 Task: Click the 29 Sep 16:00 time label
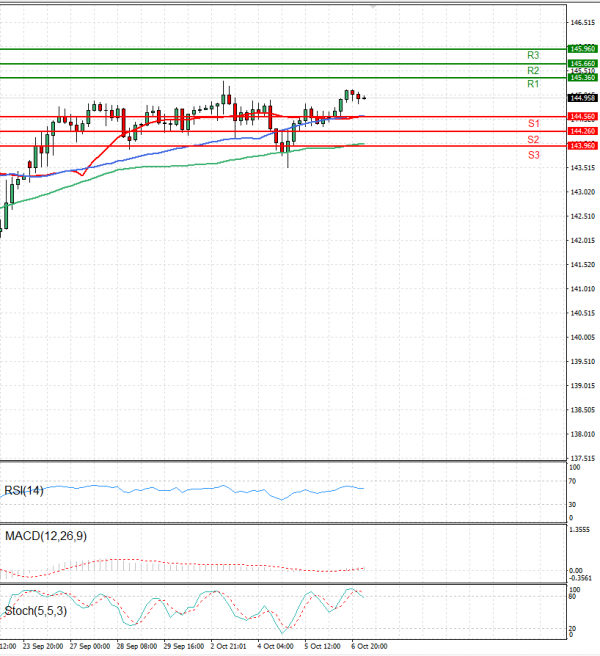pyautogui.click(x=184, y=646)
